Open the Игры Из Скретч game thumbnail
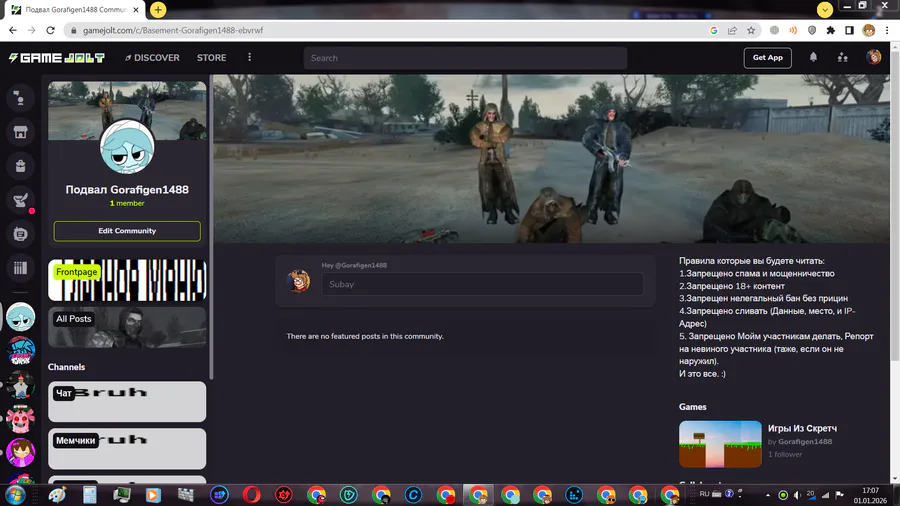 [720, 444]
